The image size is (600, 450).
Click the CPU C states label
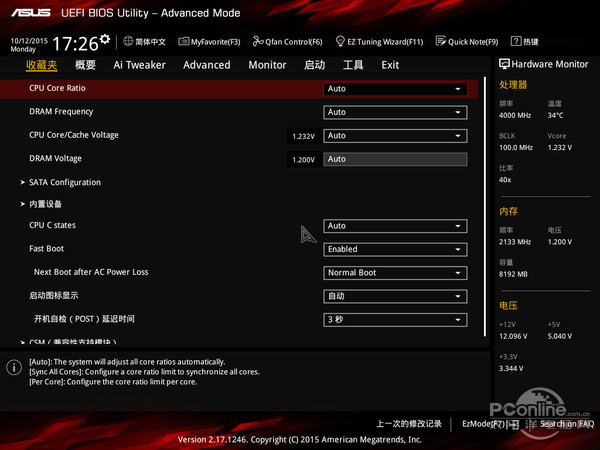[x=52, y=225]
